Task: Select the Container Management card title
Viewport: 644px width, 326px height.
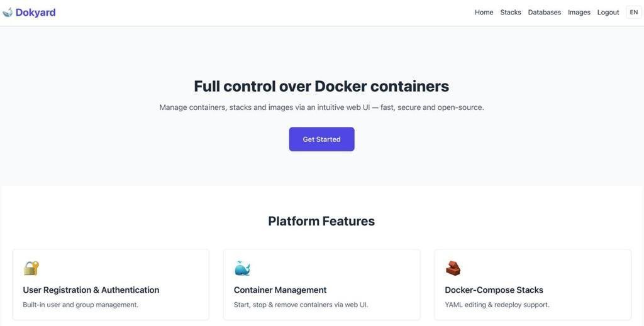Action: [x=280, y=290]
